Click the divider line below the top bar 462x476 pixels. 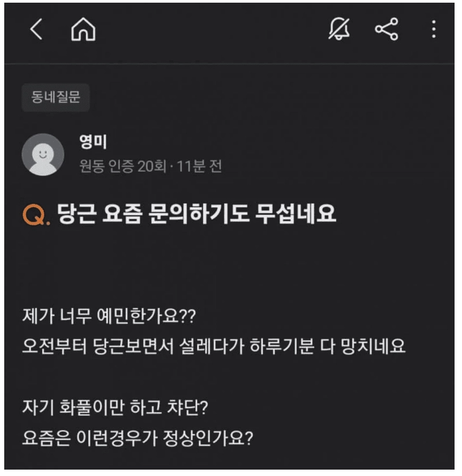click(x=229, y=63)
